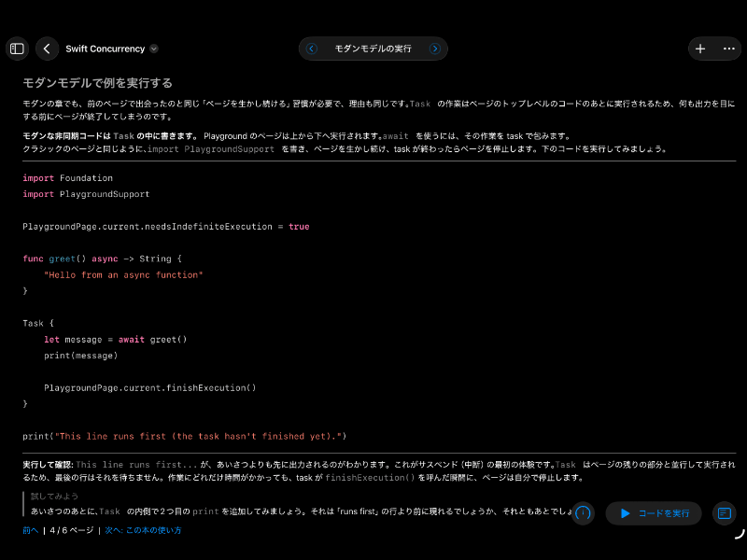The width and height of the screenshot is (747, 560).
Task: Follow the 前へ previous page link
Action: [30, 530]
